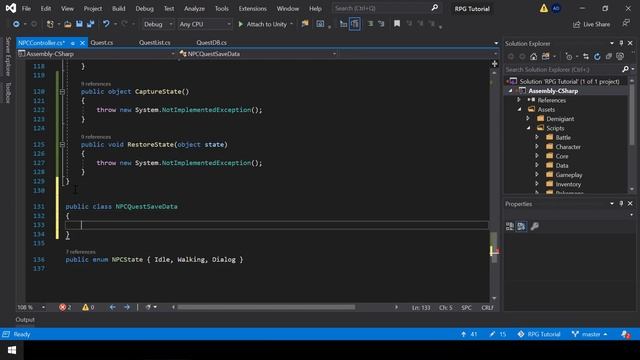The height and width of the screenshot is (360, 640).
Task: Open the Analyze menu
Action: click(194, 9)
